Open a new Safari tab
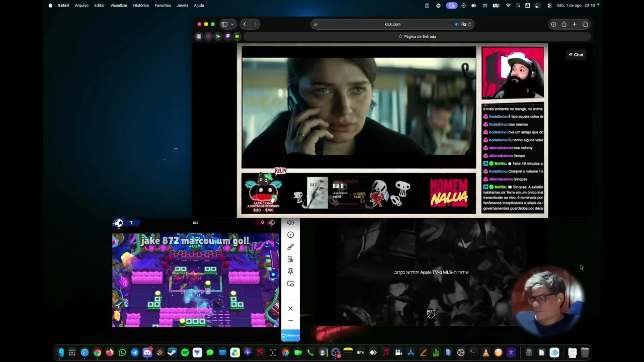Viewport: 644px width, 362px height. pyautogui.click(x=574, y=24)
